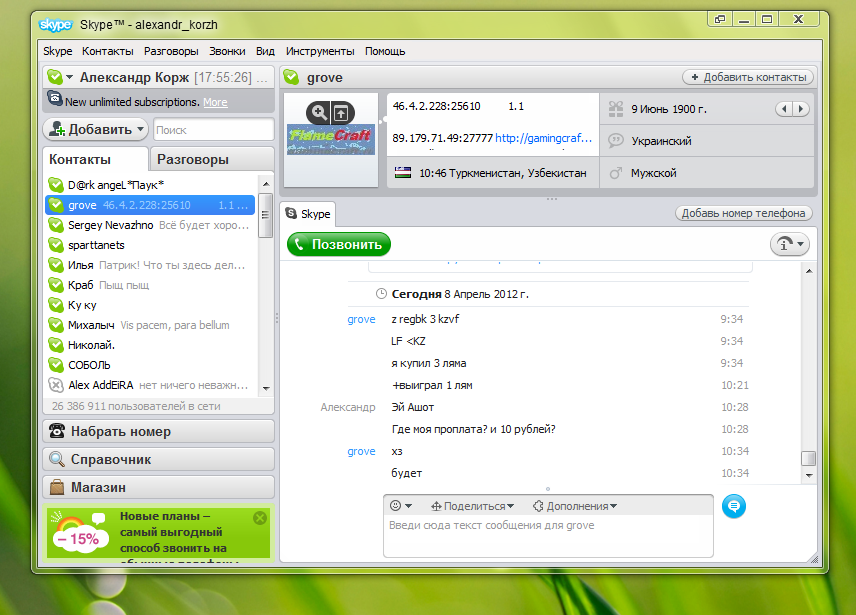Screen dimensions: 856x615
Task: Open the Звонки menu
Action: 227,51
